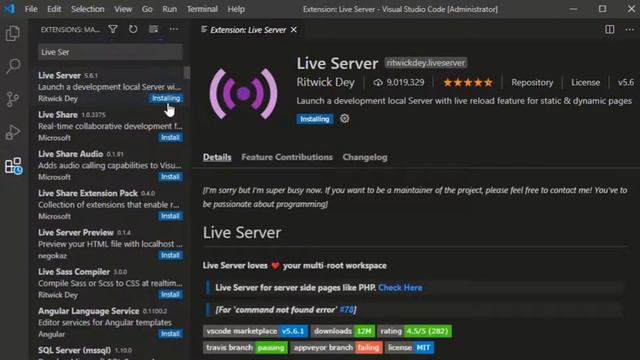
Task: Click the Ritwick Dey publisher name
Action: click(325, 82)
